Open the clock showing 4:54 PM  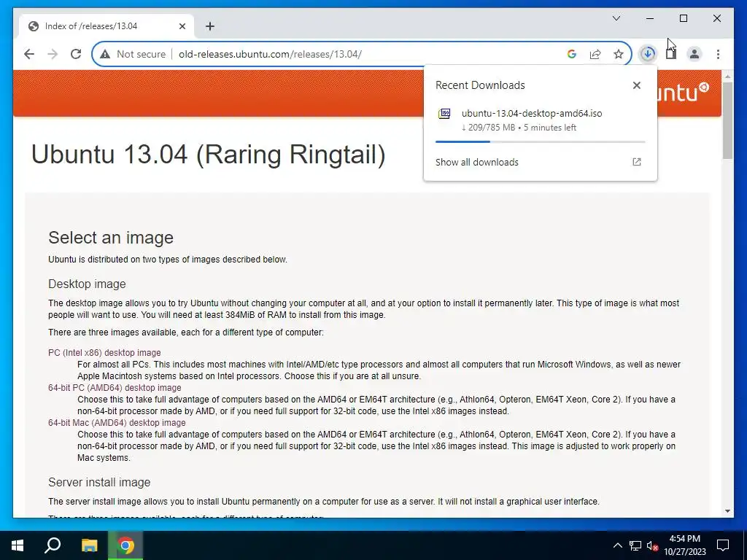[684, 545]
